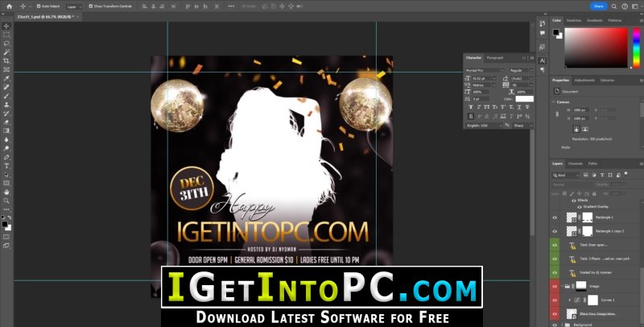This screenshot has height=327, width=644.
Task: Open the English: USA language dropdown
Action: pyautogui.click(x=484, y=126)
